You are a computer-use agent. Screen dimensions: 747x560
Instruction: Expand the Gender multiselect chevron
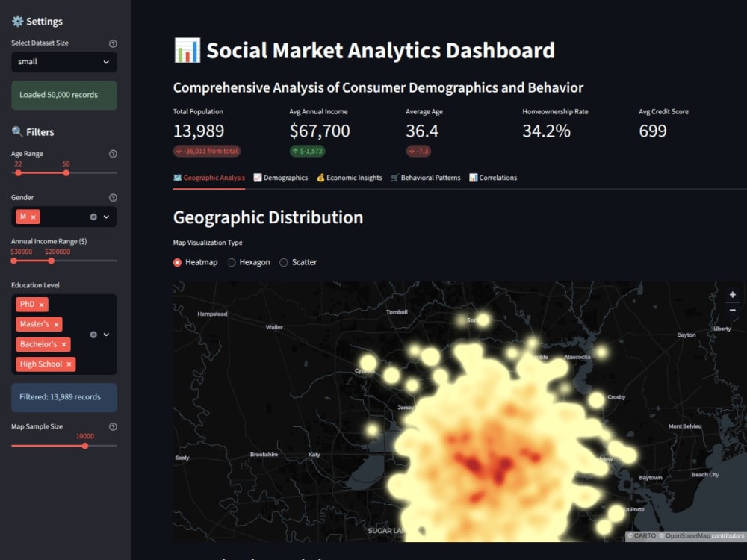click(x=106, y=217)
